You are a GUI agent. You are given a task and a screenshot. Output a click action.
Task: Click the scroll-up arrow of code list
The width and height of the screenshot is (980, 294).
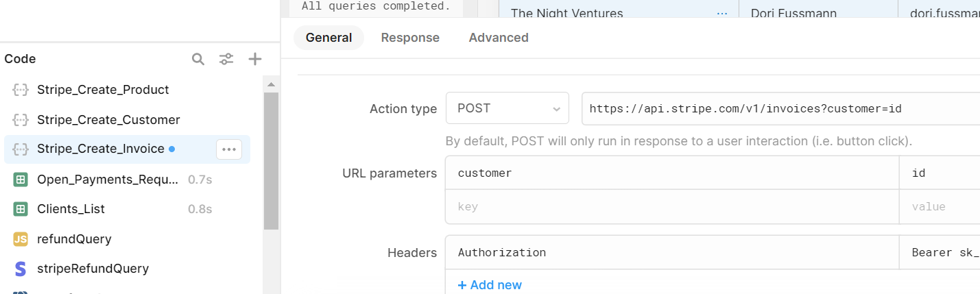[271, 84]
